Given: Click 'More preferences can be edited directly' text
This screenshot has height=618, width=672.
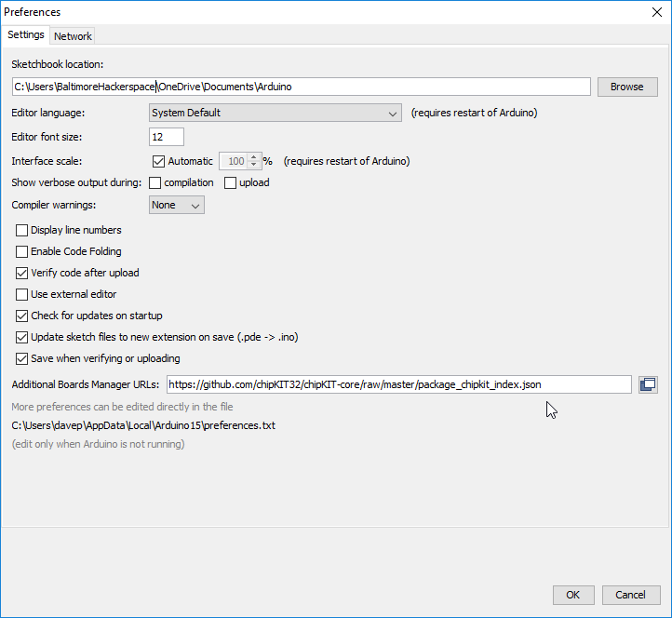Looking at the screenshot, I should 122,407.
